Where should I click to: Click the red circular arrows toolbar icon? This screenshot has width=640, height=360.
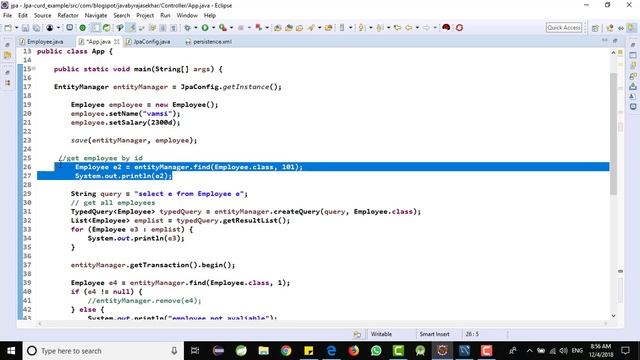pos(459,28)
